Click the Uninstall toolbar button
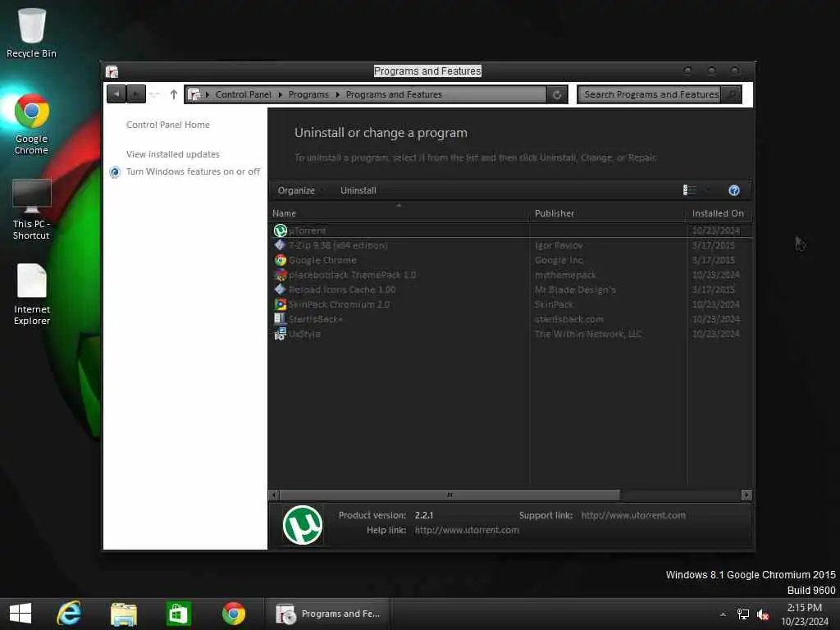The image size is (840, 630). tap(358, 190)
